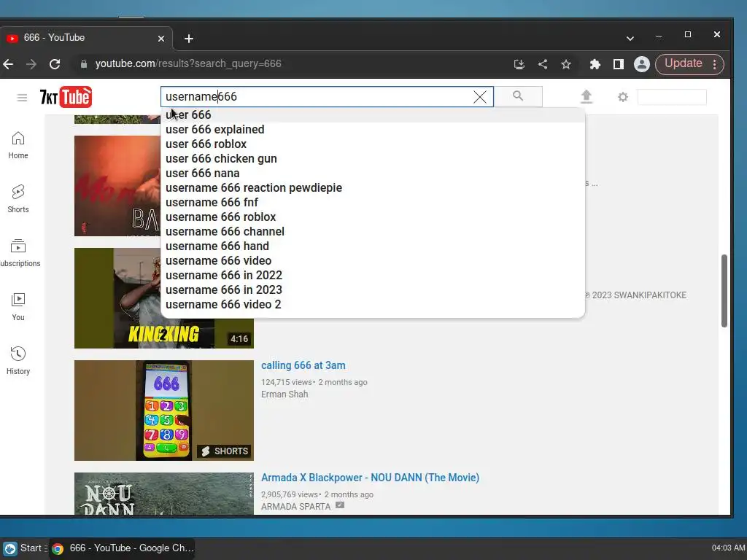
Task: Select suggestion 'user 666 explained'
Action: 373,130
